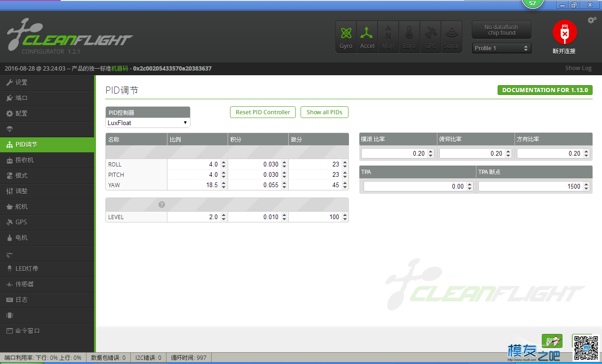Click the Sonar sensor status icon
Screen dimensions: 602x364
451,37
